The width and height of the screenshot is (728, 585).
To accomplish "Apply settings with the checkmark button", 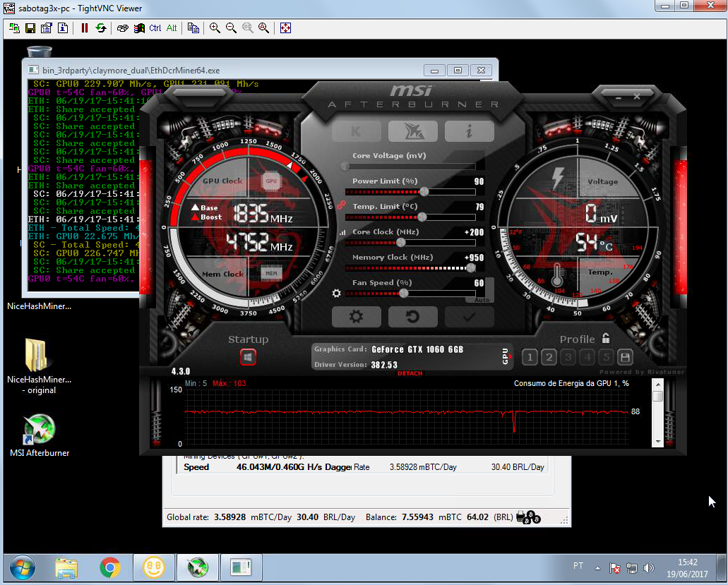I will click(470, 317).
